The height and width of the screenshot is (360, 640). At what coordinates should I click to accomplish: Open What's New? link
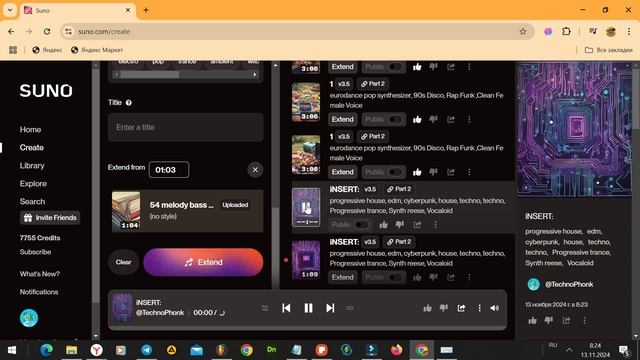tap(40, 274)
